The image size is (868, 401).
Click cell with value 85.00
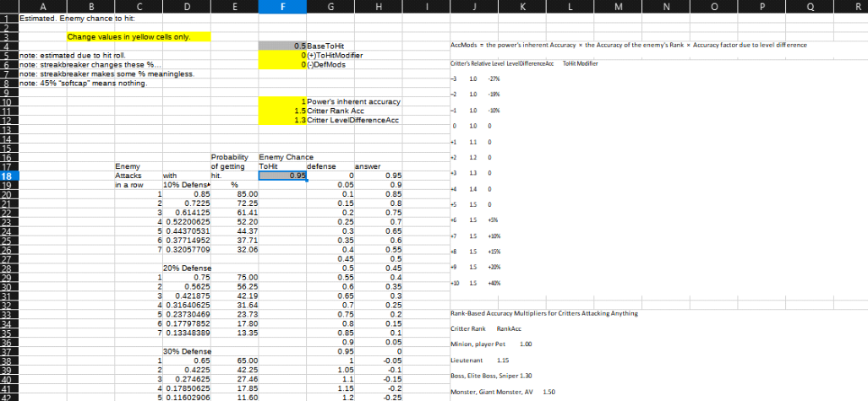click(x=235, y=193)
